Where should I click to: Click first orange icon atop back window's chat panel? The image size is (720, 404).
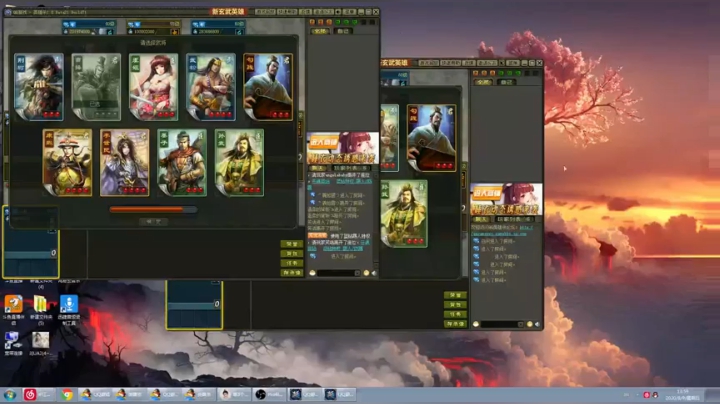pyautogui.click(x=476, y=73)
